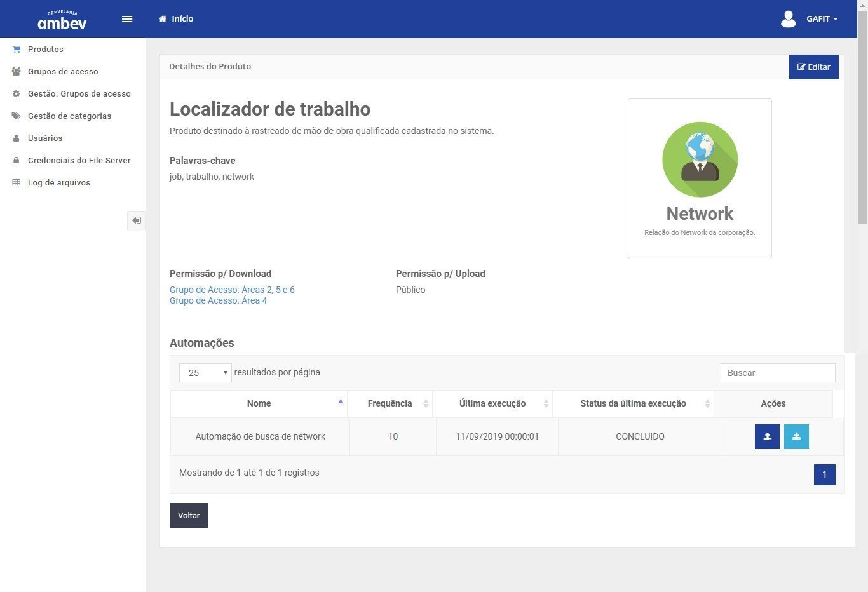Click the user avatar icon
Screen dimensions: 868x592
788,19
